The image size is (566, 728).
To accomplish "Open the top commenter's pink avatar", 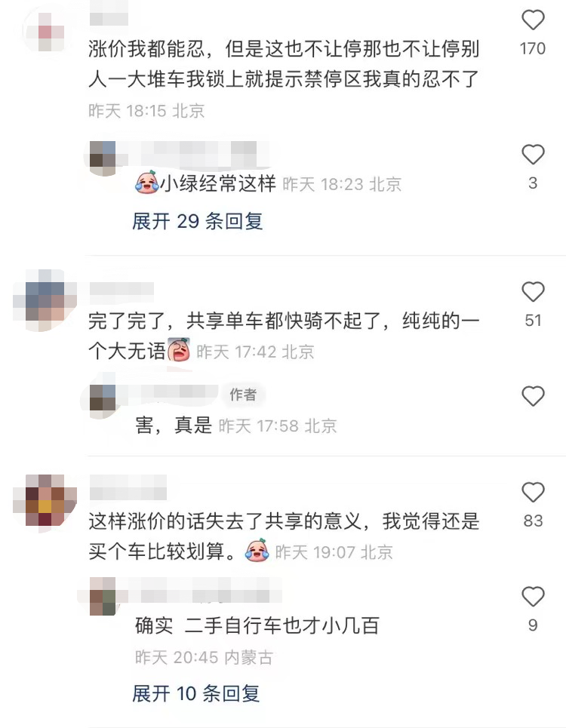I will [45, 30].
